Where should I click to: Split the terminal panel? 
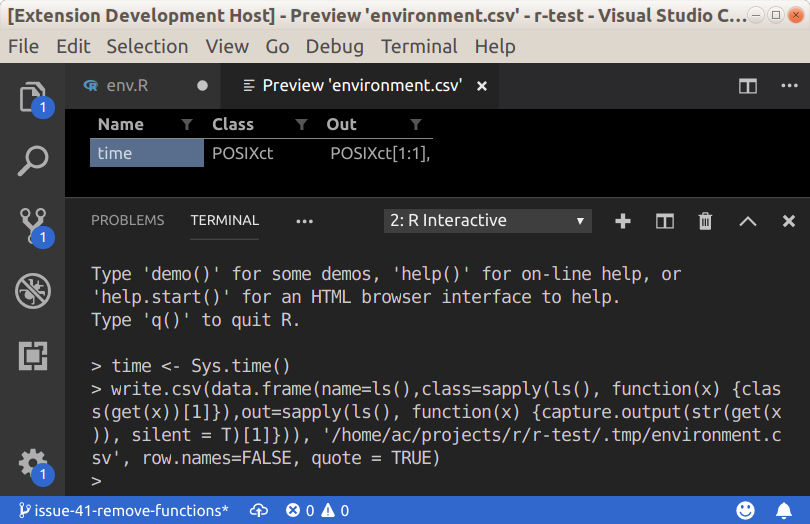(x=664, y=221)
